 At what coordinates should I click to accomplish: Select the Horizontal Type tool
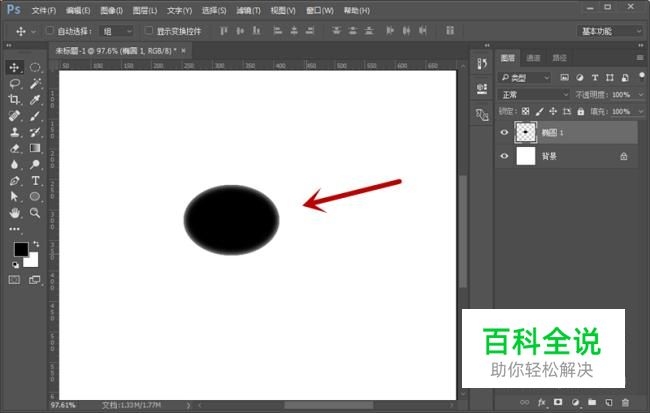(35, 180)
